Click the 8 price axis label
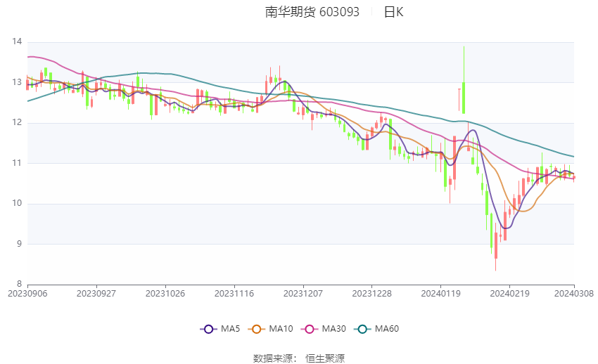 point(20,284)
